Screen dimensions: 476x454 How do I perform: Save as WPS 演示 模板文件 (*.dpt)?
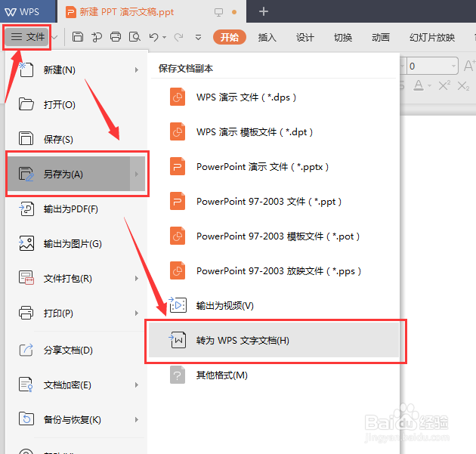click(274, 132)
